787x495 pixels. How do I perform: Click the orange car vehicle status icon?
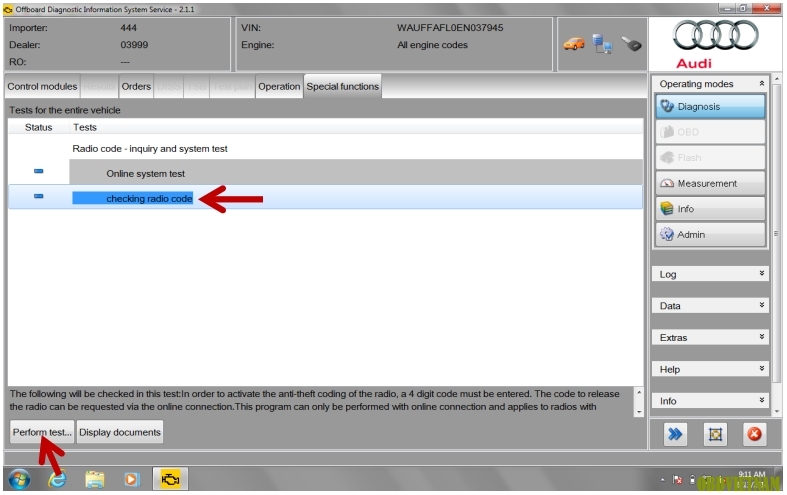tap(574, 44)
